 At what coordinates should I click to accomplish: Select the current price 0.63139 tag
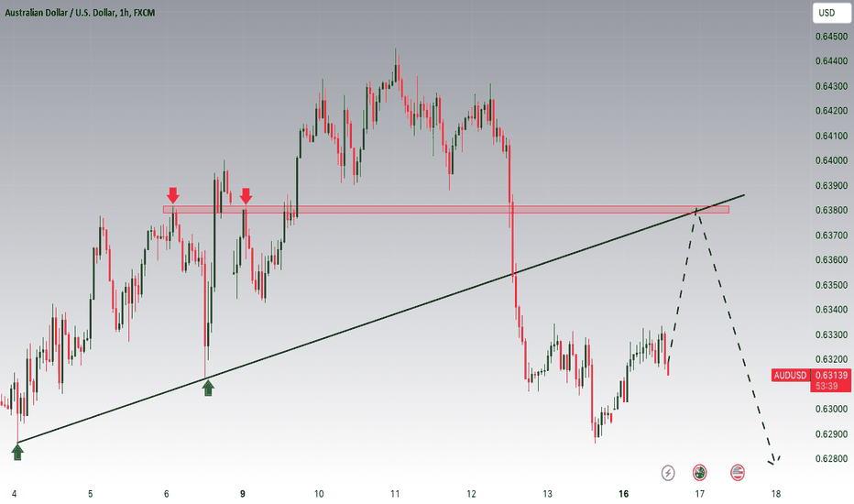click(x=831, y=375)
